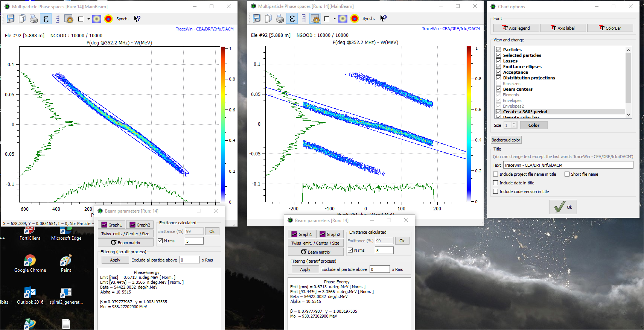Click the copy icon in left plot toolbar
The image size is (644, 330).
coord(22,19)
